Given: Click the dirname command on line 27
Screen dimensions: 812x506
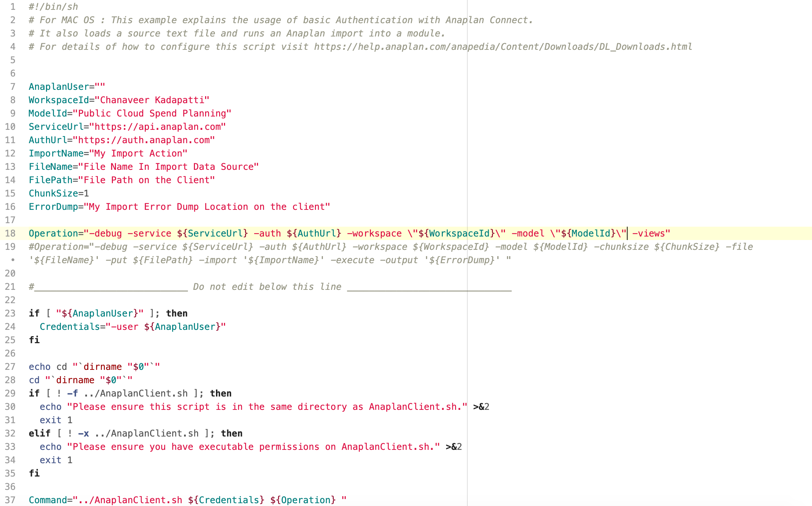Looking at the screenshot, I should pos(102,366).
